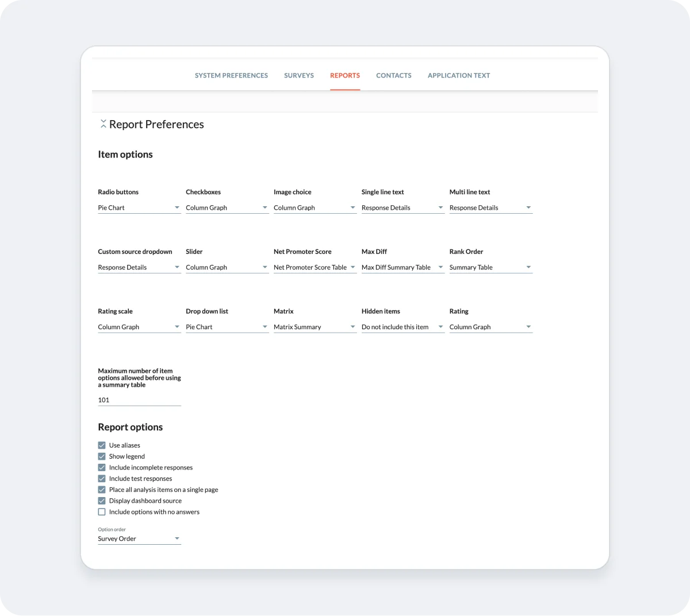Viewport: 690px width, 616px height.
Task: Switch to the SURVEYS tab
Action: click(x=298, y=75)
